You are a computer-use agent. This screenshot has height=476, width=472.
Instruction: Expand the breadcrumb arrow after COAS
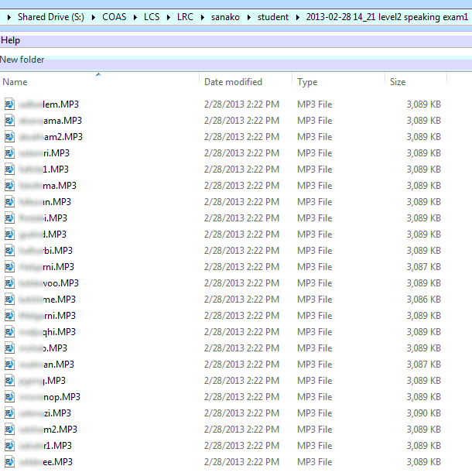(134, 16)
